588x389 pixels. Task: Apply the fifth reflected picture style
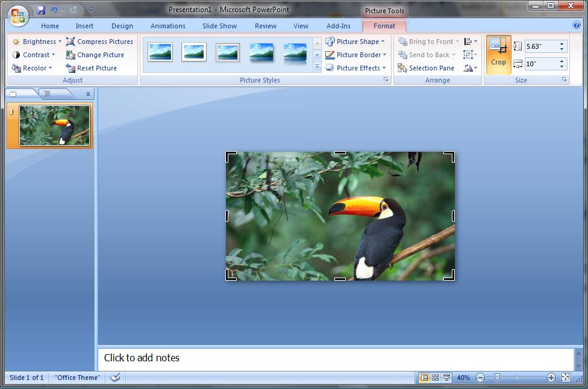coord(295,53)
